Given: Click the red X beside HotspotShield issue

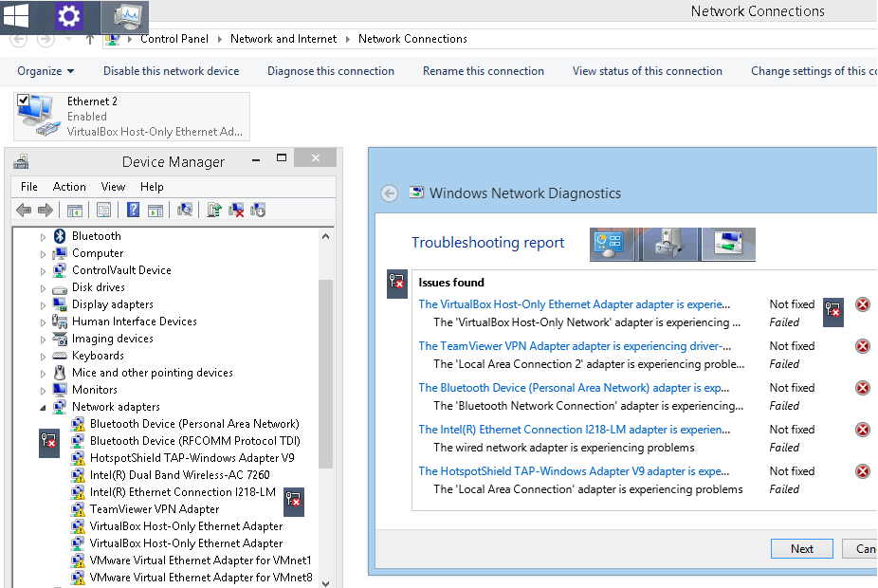Looking at the screenshot, I should (863, 471).
